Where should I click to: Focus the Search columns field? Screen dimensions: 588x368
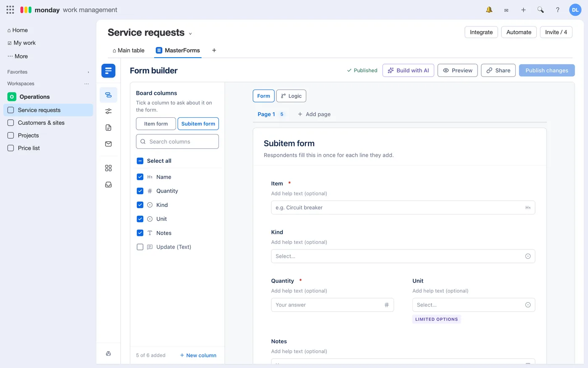177,142
